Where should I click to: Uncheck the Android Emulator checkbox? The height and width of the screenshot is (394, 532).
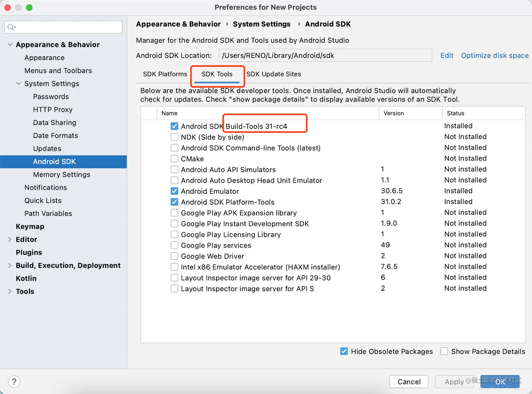(x=174, y=191)
